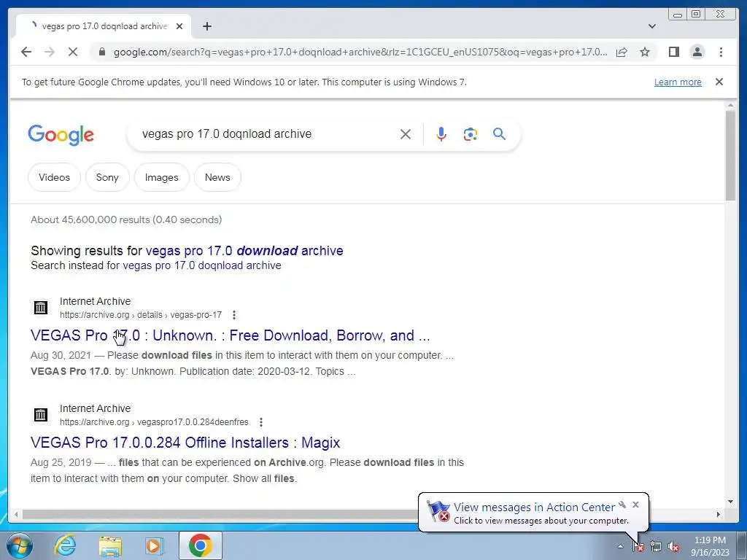Switch to Images results

[161, 177]
